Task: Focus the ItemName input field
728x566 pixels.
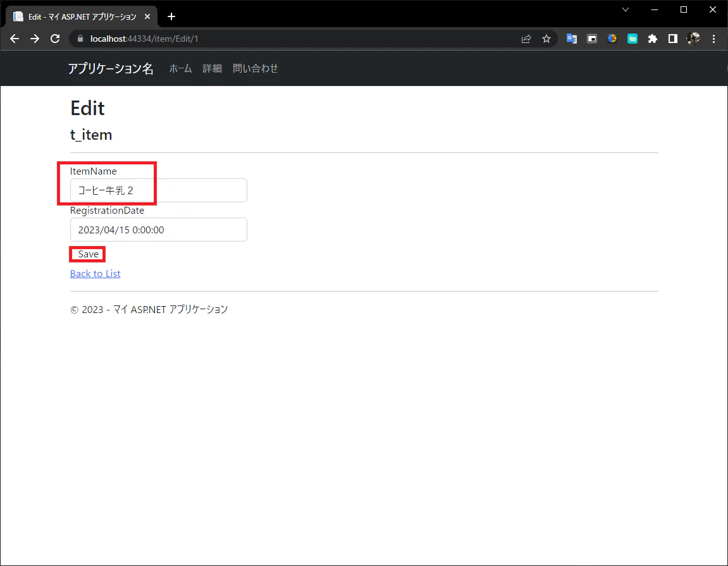Action: coord(158,190)
